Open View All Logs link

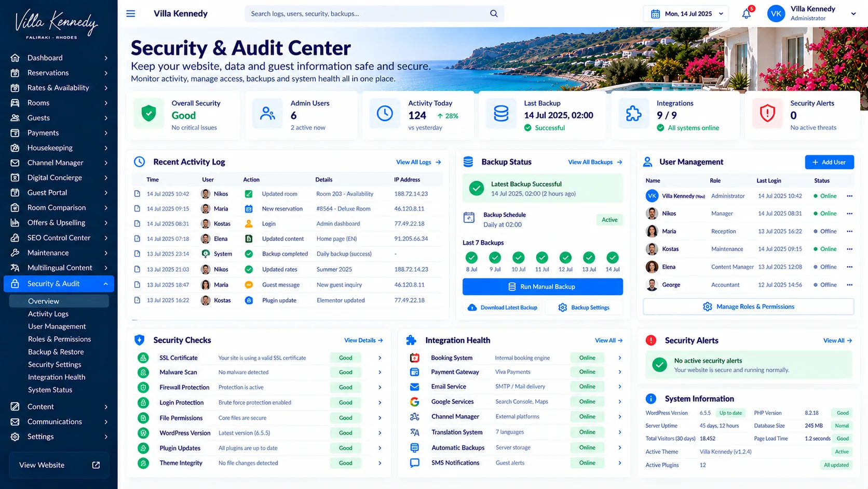pyautogui.click(x=418, y=162)
